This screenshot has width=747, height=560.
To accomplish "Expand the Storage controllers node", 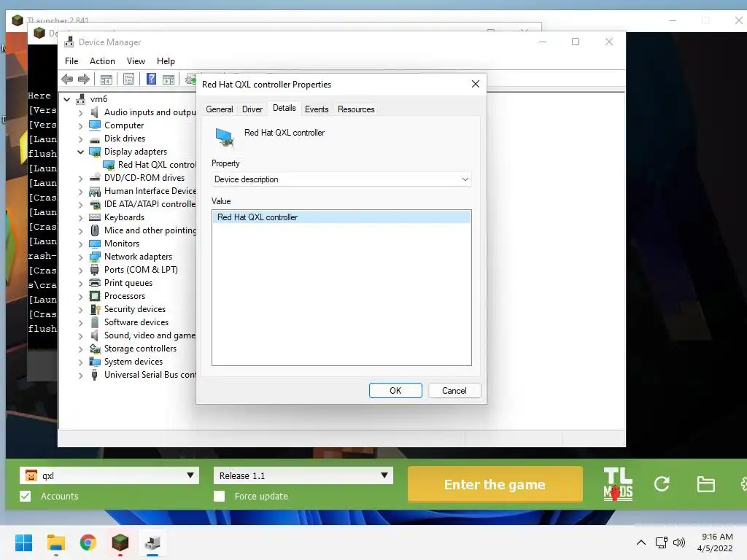I will point(80,349).
